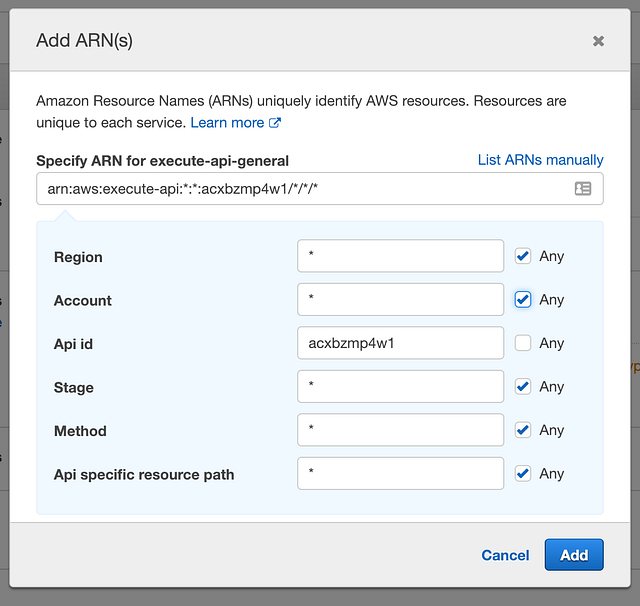Click the Cancel button
Screen dimensions: 640x606
tap(505, 555)
